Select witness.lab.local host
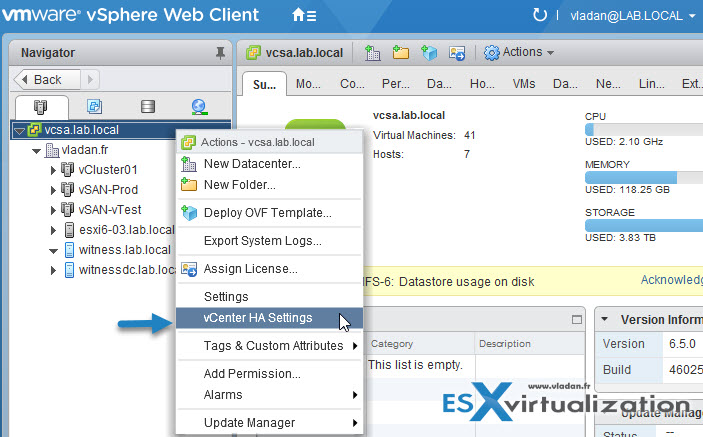The image size is (703, 437). (125, 250)
